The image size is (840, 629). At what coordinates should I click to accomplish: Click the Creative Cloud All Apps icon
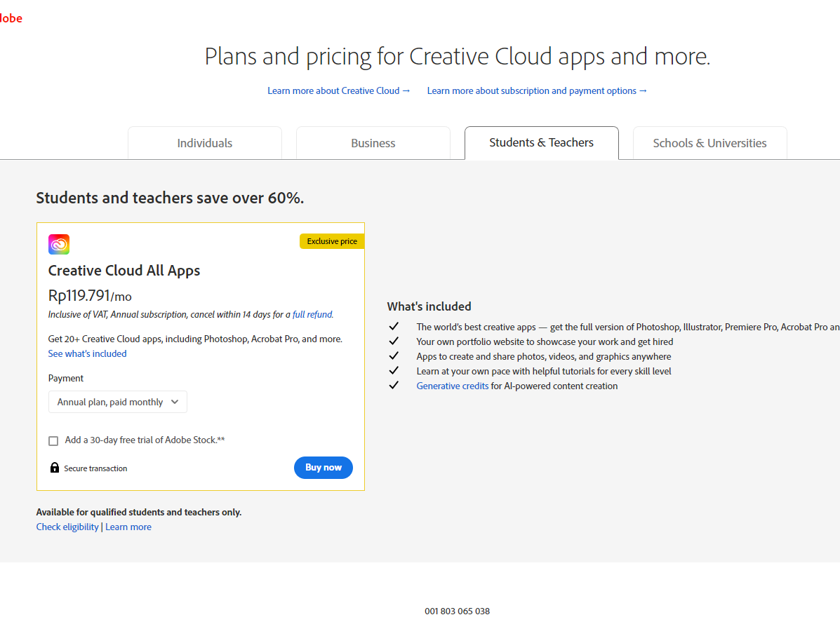(x=59, y=244)
